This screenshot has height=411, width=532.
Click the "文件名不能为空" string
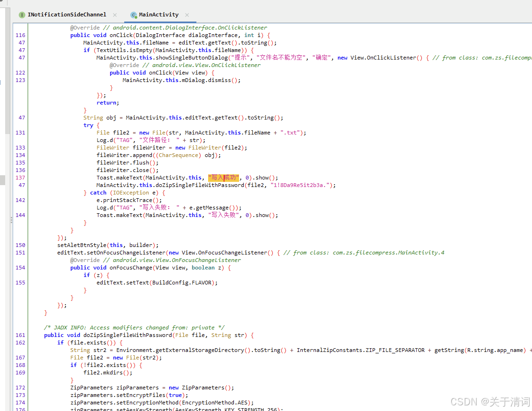click(281, 58)
